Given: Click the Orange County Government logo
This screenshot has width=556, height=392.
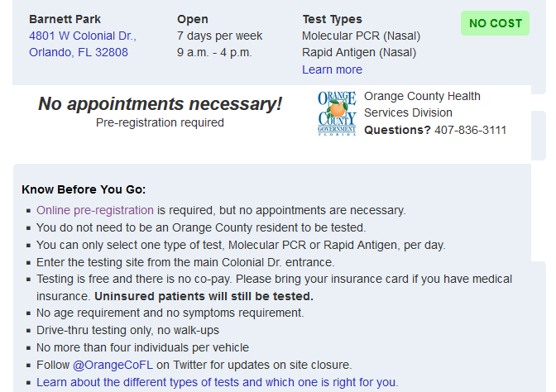Looking at the screenshot, I should (x=337, y=113).
